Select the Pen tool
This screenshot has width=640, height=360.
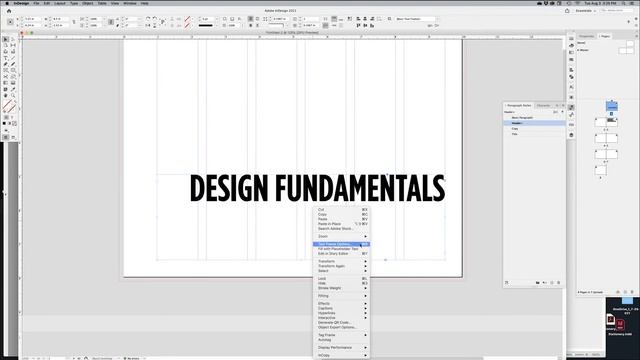coord(5,64)
